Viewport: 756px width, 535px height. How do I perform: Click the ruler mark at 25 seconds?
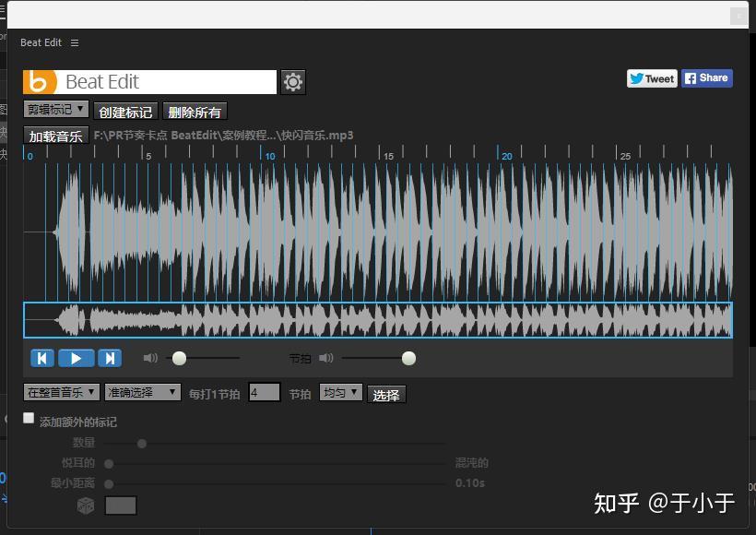point(625,156)
